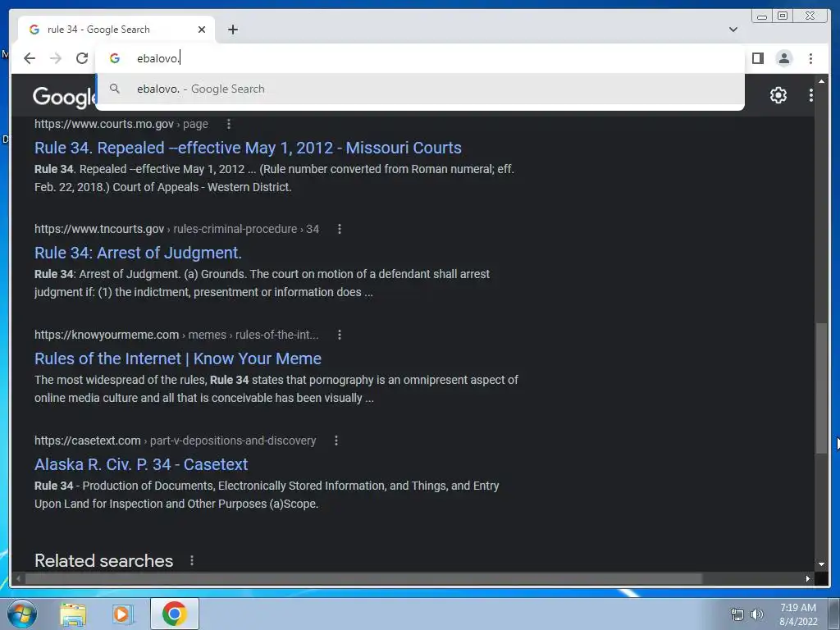Reload the page with the refresh icon
The width and height of the screenshot is (840, 630).
[82, 58]
